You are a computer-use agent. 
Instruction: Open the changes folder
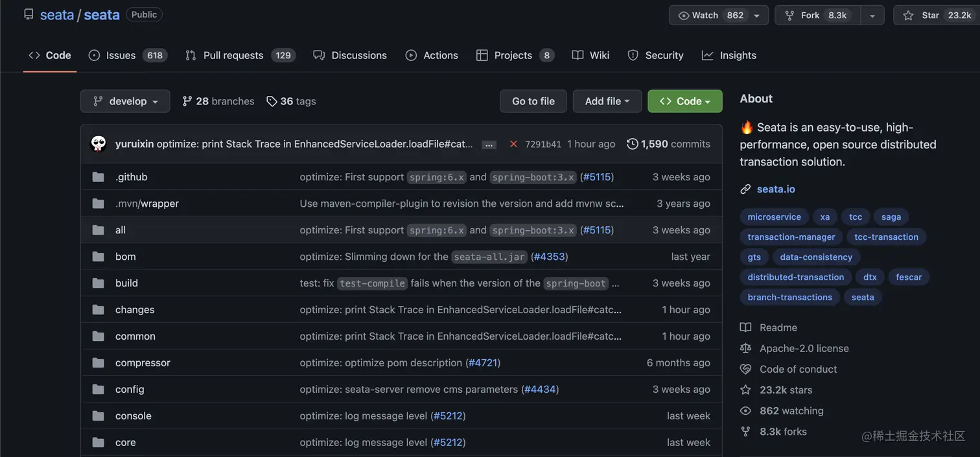[x=135, y=310]
